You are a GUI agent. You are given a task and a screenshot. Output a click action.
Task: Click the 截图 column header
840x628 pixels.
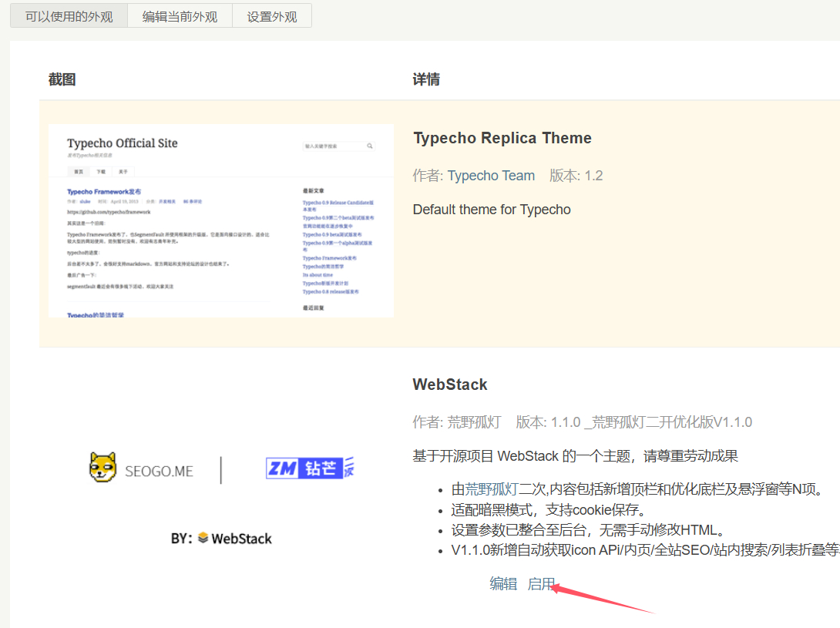62,80
